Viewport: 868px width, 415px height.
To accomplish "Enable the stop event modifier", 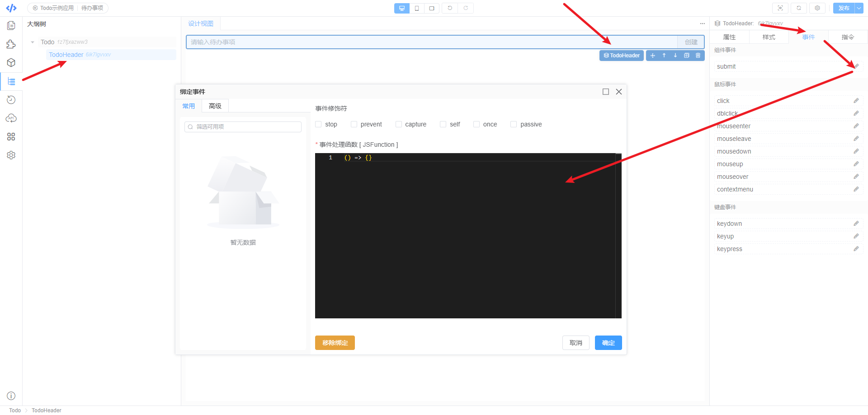I will [x=318, y=124].
